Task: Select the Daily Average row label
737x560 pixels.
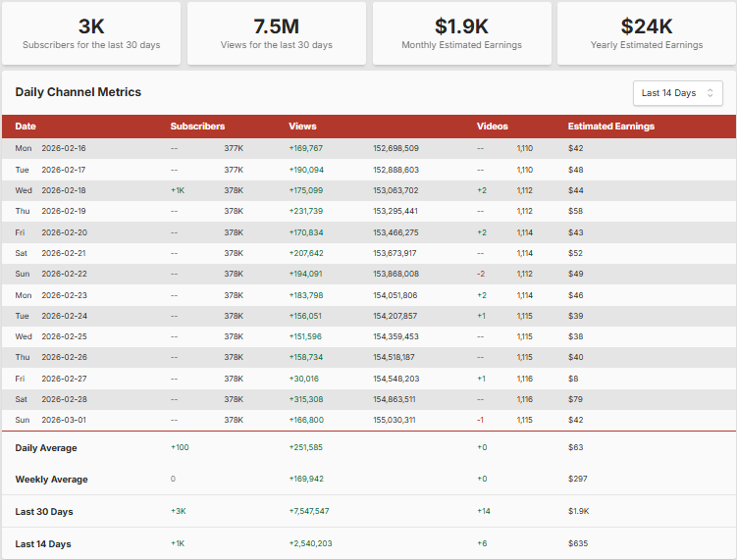Action: [46, 448]
